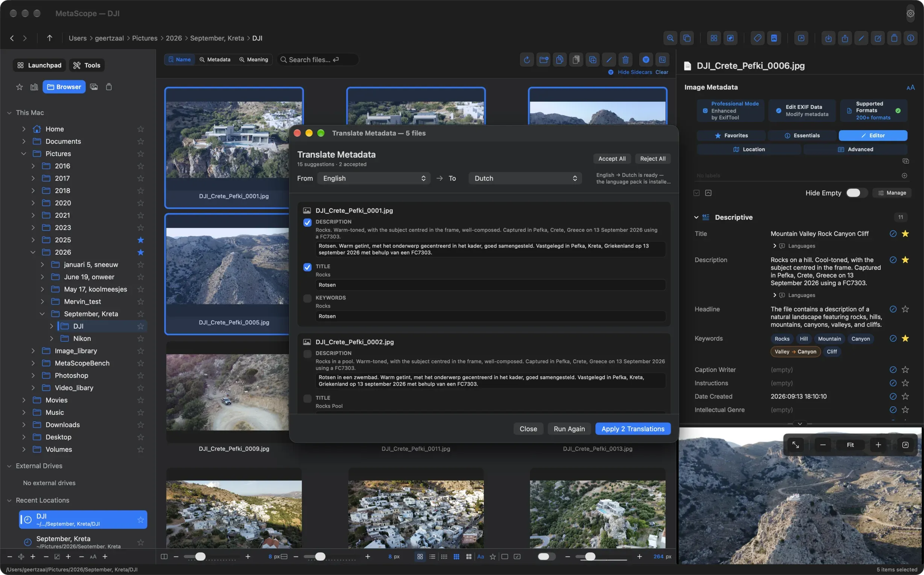Toggle the Hide Empty switch
Screen dimensions: 924x575
(856, 193)
